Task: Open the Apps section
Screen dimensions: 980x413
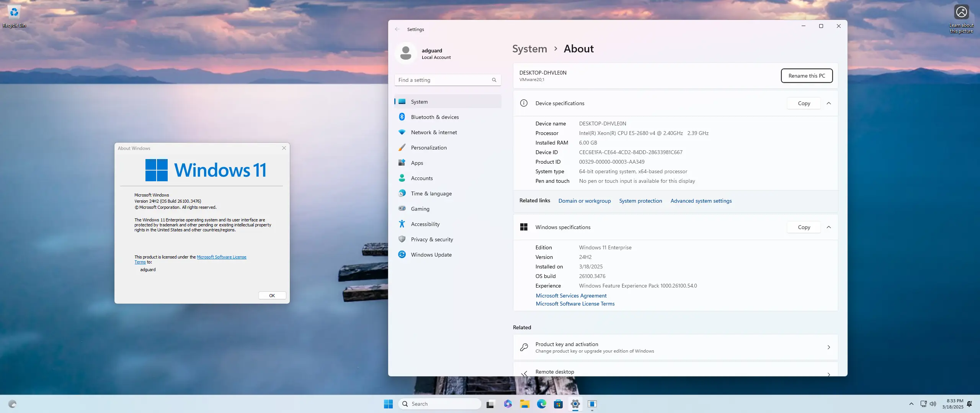Action: pos(417,163)
